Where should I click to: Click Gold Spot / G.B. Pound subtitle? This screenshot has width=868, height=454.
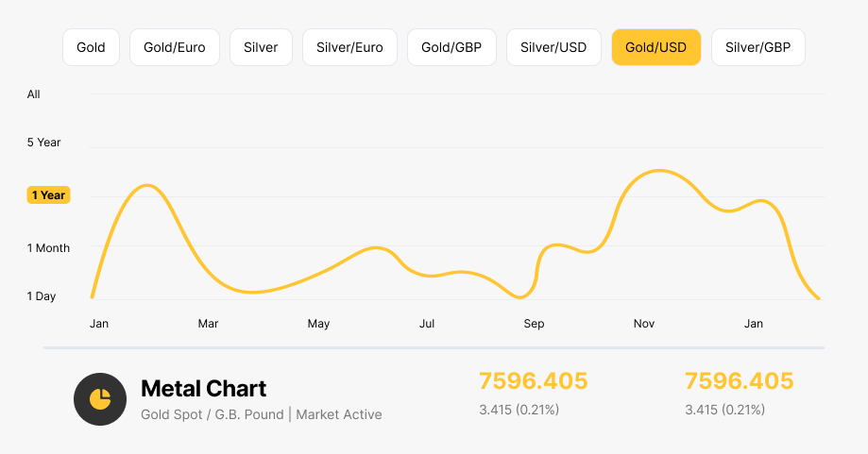pyautogui.click(x=212, y=414)
